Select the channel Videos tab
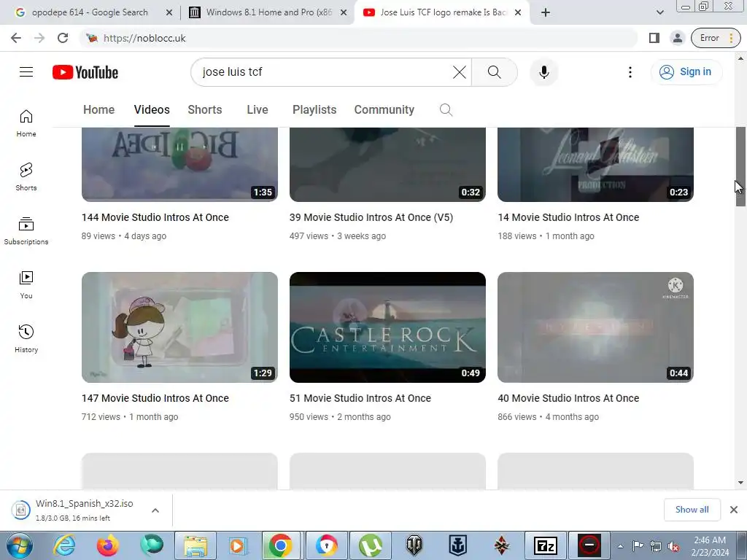Screen dimensions: 747x560 152,109
